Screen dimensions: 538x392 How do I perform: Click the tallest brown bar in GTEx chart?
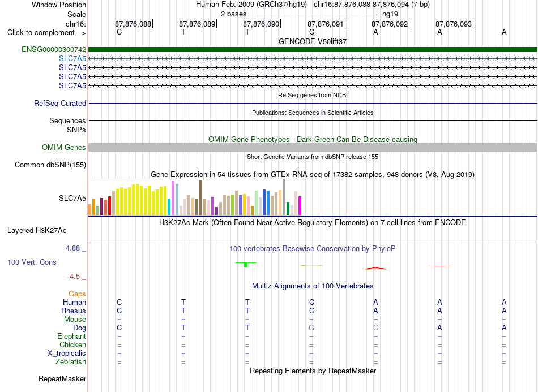[x=200, y=197]
